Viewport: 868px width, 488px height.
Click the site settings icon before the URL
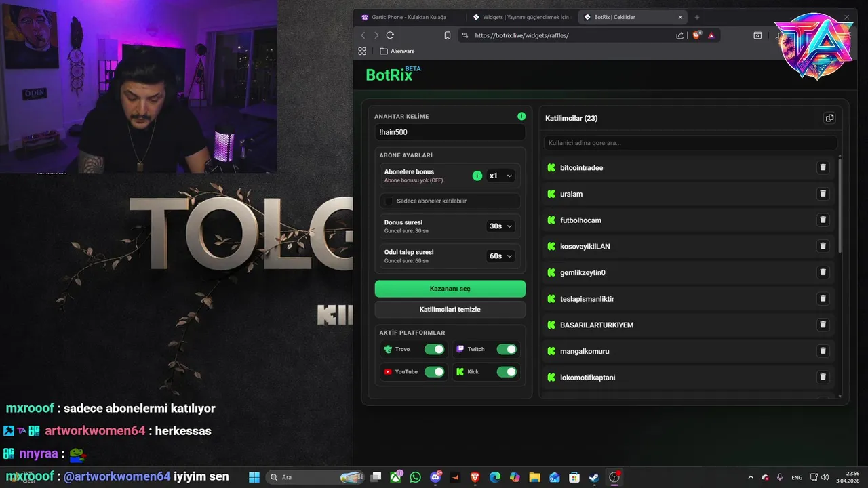465,35
